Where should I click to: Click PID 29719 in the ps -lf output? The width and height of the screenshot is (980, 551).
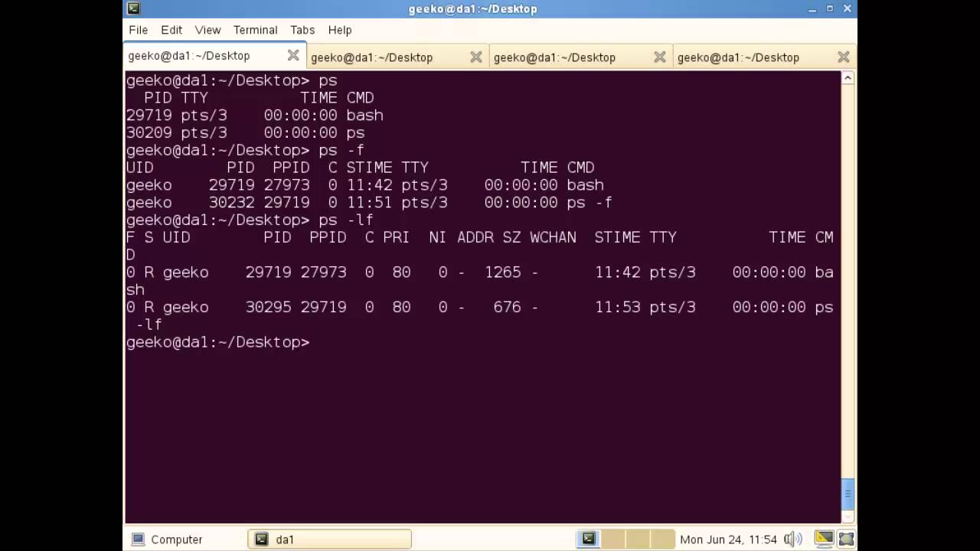[x=268, y=272]
